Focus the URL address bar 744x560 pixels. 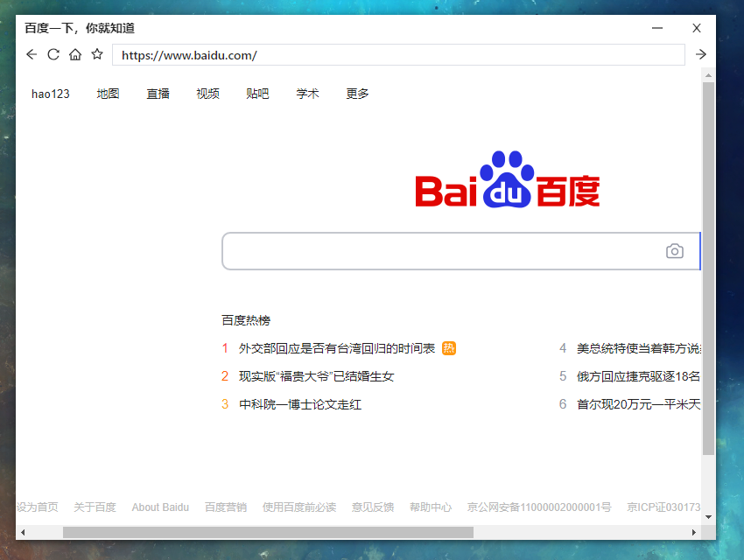398,55
